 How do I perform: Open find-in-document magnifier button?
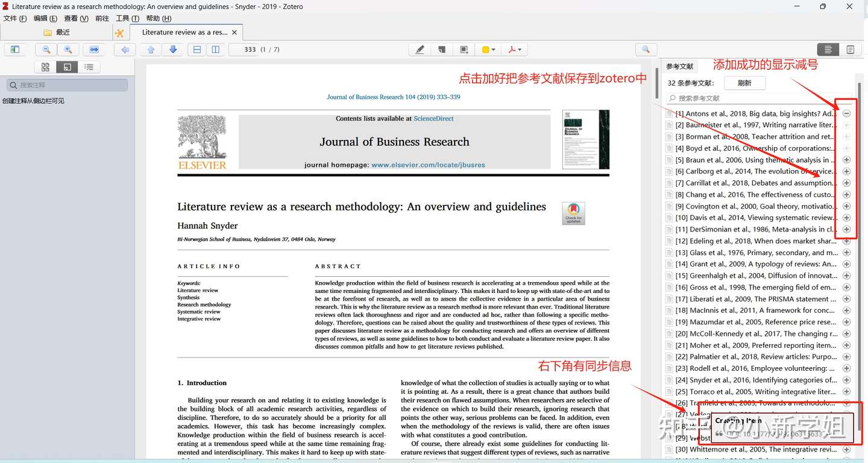pyautogui.click(x=646, y=49)
